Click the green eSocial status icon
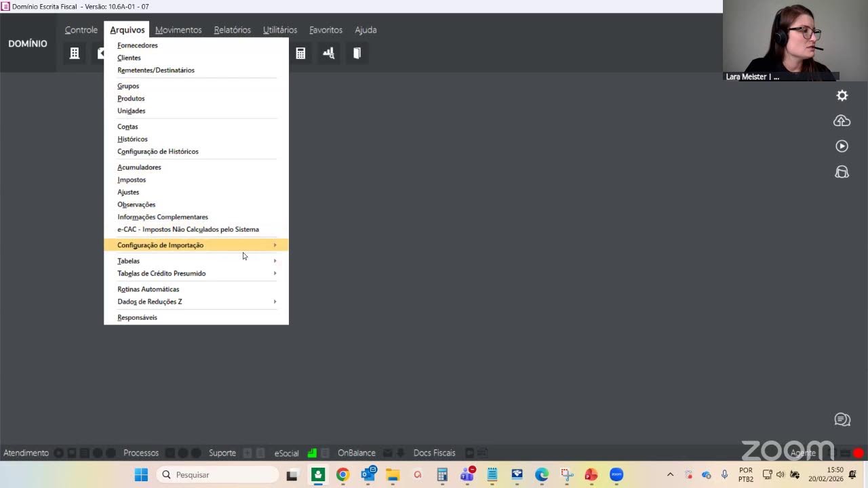Screen dimensions: 868x488 312,453
